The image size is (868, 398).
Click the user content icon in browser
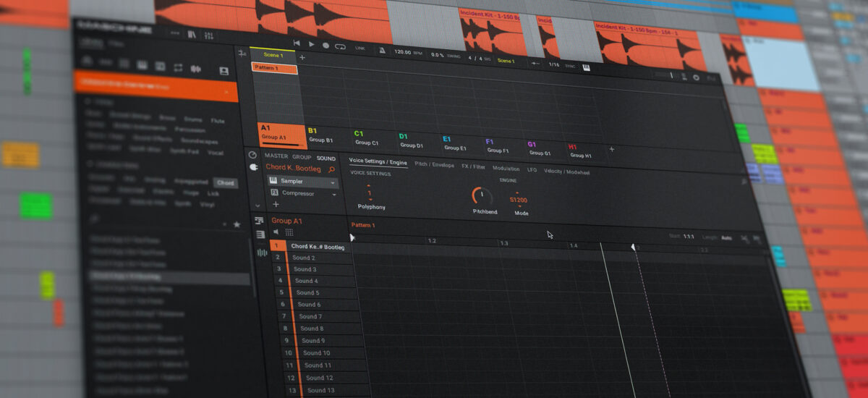(x=224, y=71)
